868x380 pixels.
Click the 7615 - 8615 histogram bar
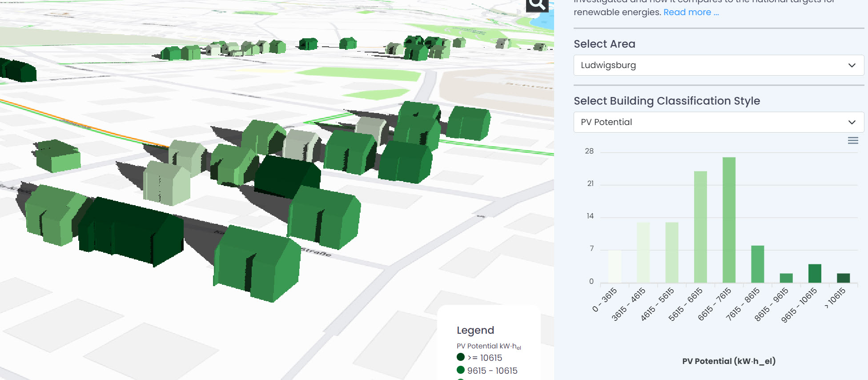tap(758, 264)
